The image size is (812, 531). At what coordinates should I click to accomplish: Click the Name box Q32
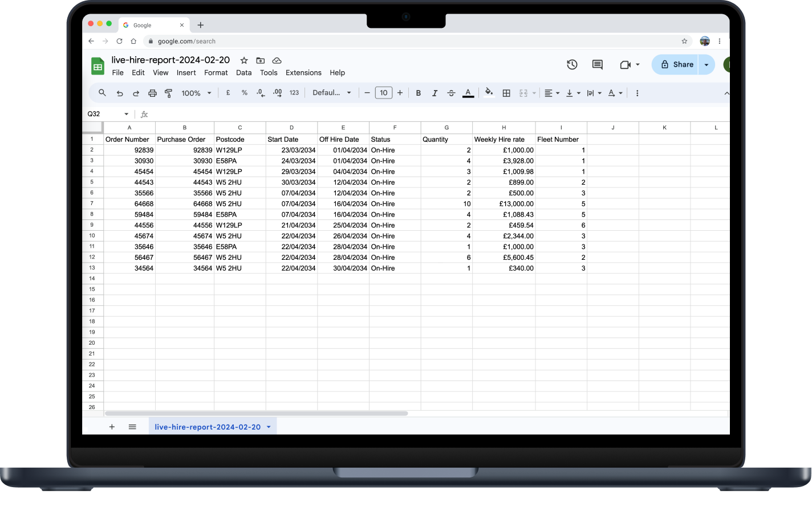[x=108, y=114]
